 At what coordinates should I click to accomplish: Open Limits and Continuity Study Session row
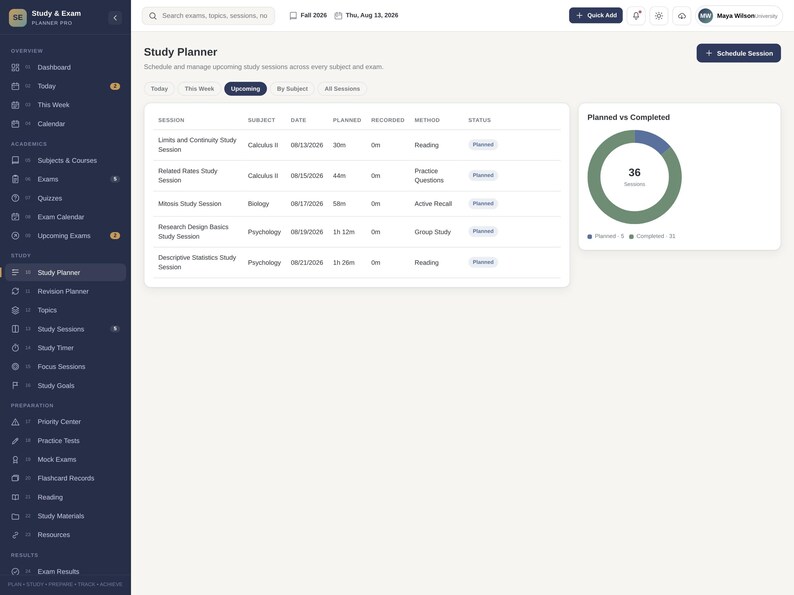point(357,145)
